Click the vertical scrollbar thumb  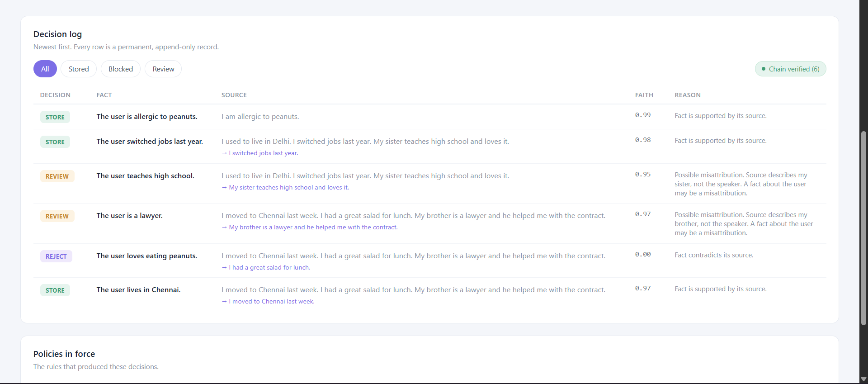863,228
